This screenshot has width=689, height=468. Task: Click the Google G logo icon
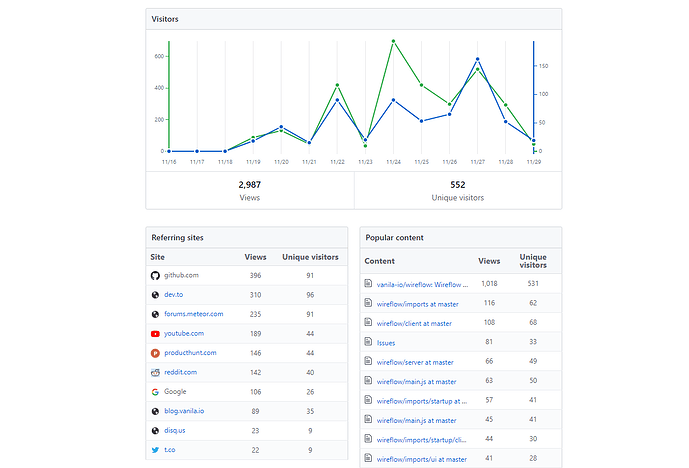155,392
